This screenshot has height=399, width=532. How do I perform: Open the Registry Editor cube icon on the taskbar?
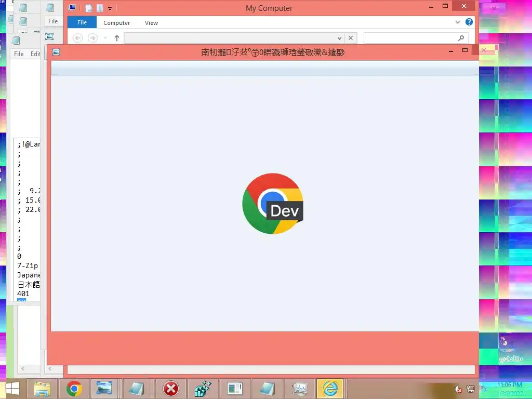click(x=203, y=389)
